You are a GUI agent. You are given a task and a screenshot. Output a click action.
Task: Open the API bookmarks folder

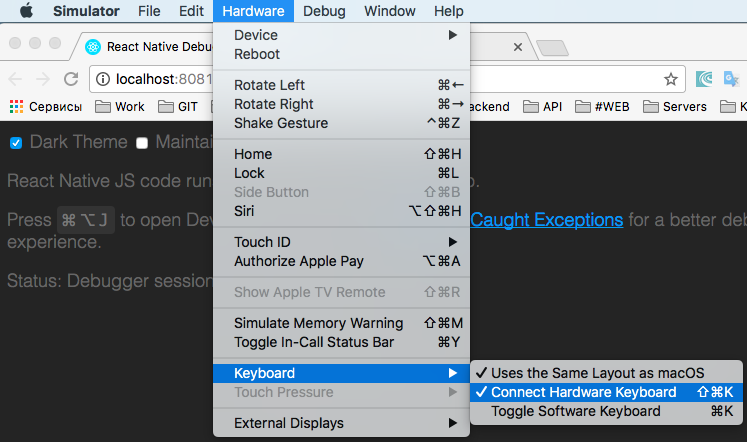pos(543,107)
